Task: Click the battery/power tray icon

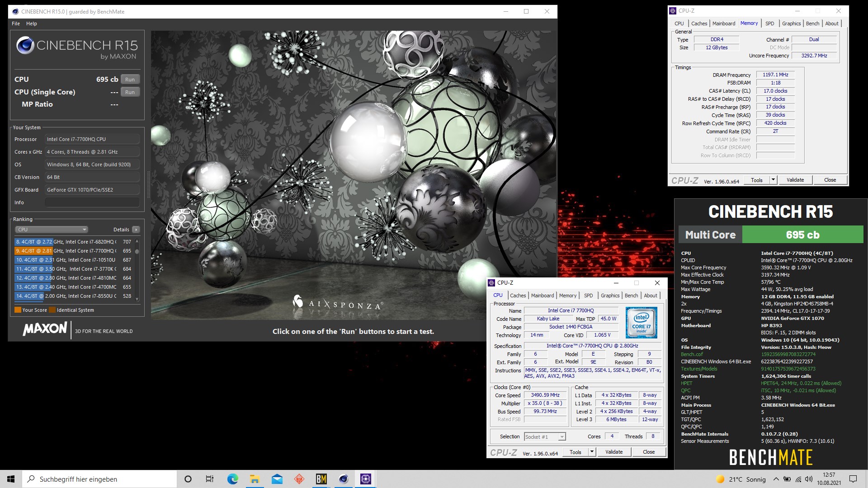Action: pyautogui.click(x=787, y=479)
